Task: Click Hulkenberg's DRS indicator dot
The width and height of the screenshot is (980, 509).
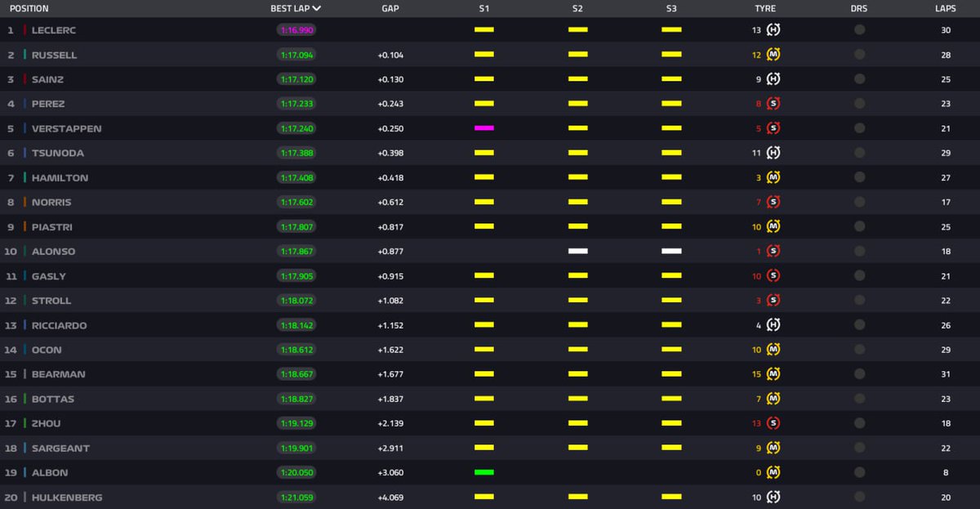Action: 859,497
